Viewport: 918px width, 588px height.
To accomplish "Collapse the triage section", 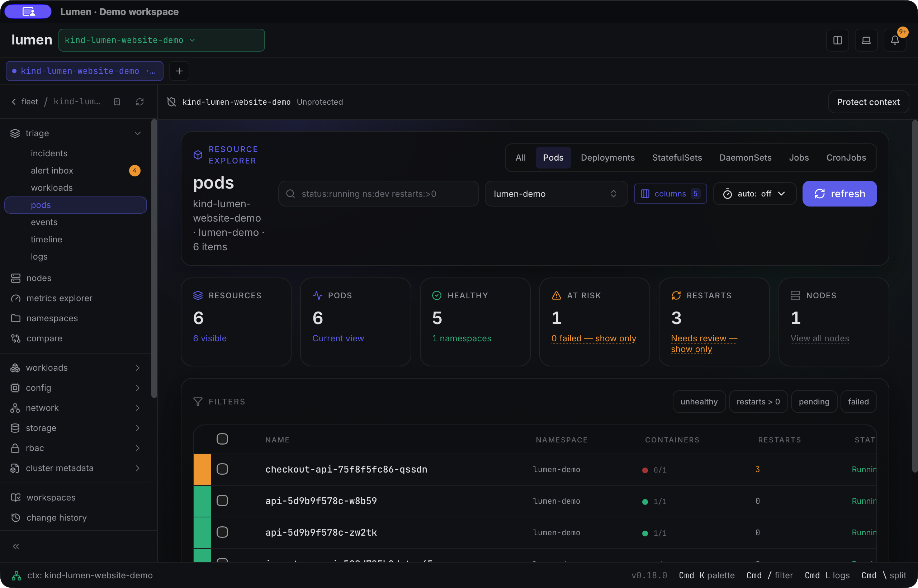I will 76,133.
